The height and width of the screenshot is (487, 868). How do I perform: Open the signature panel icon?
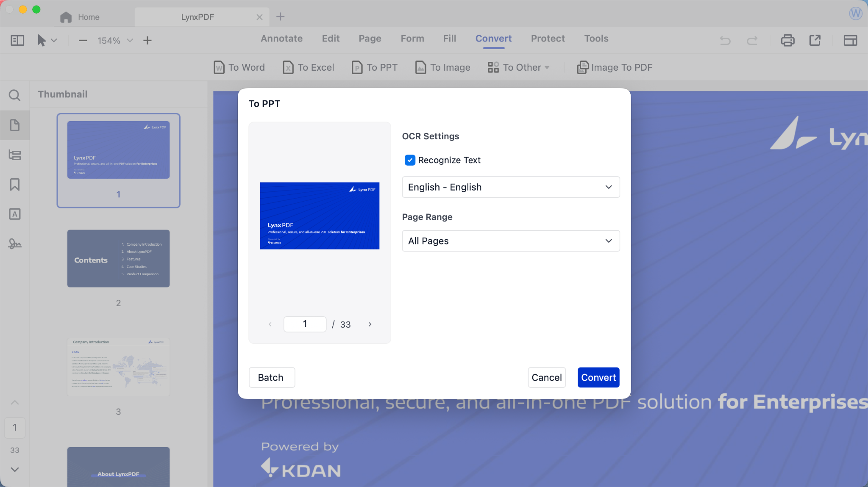click(14, 244)
